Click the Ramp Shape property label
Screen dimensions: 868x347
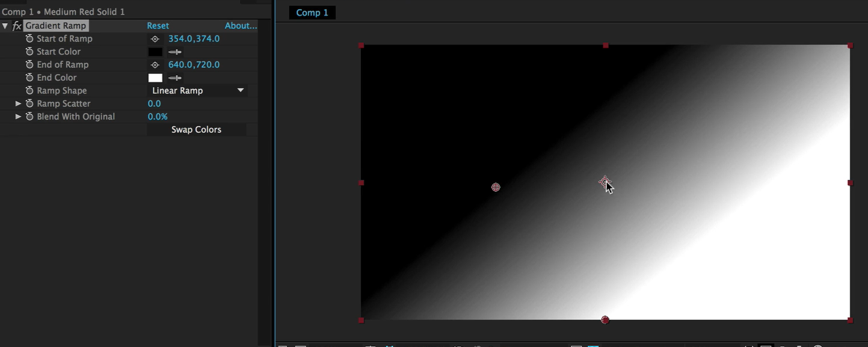[x=61, y=90]
